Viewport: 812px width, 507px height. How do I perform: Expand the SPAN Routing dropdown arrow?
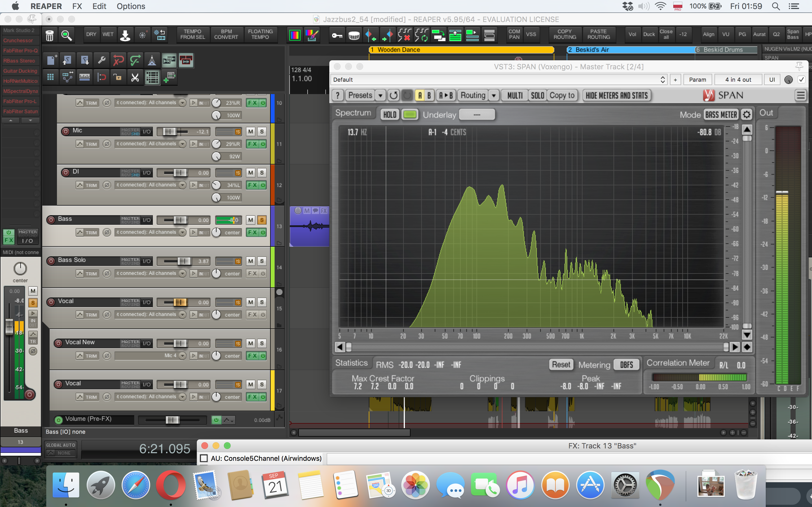click(x=494, y=95)
